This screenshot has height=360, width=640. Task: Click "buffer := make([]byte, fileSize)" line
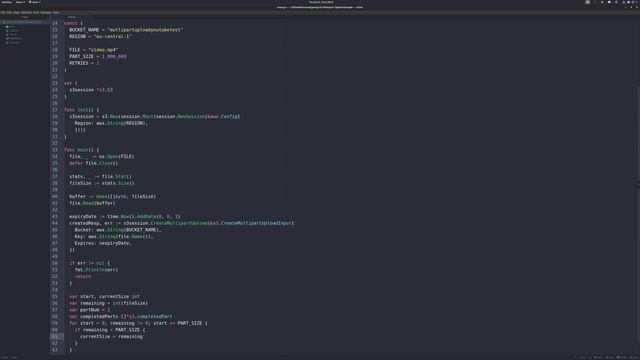(x=113, y=196)
